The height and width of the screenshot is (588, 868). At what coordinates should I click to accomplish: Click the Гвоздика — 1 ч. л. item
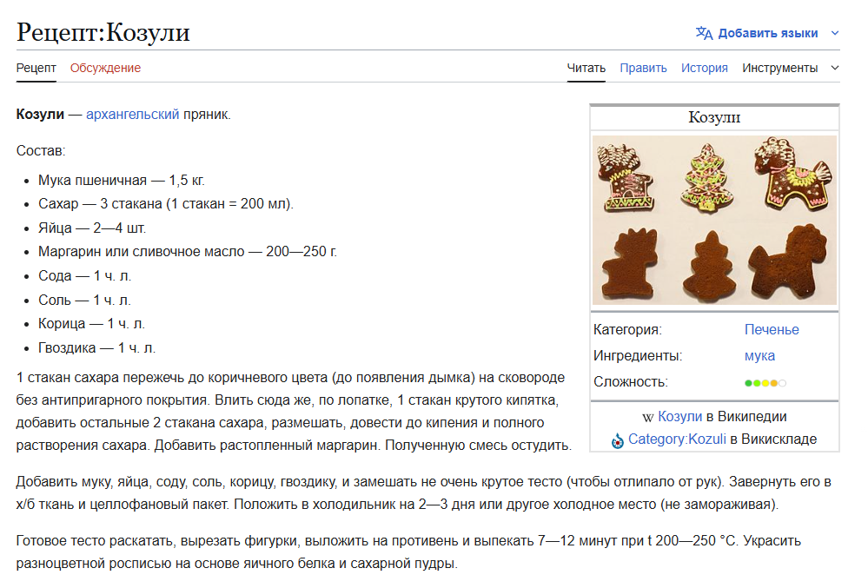point(96,348)
